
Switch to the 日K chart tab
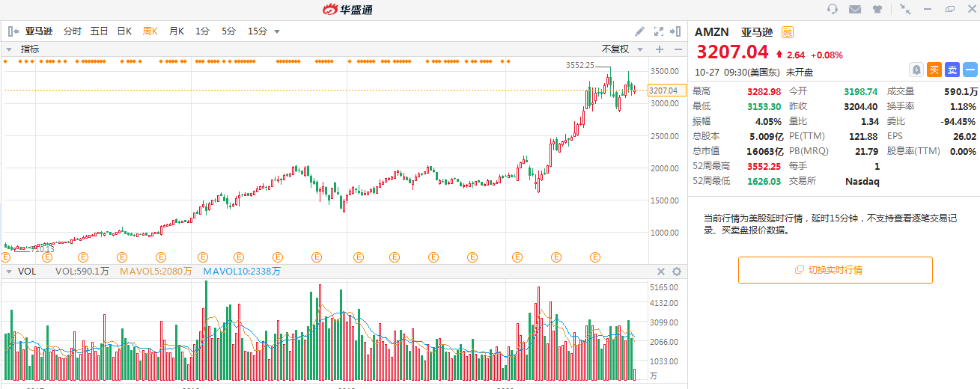(x=124, y=31)
